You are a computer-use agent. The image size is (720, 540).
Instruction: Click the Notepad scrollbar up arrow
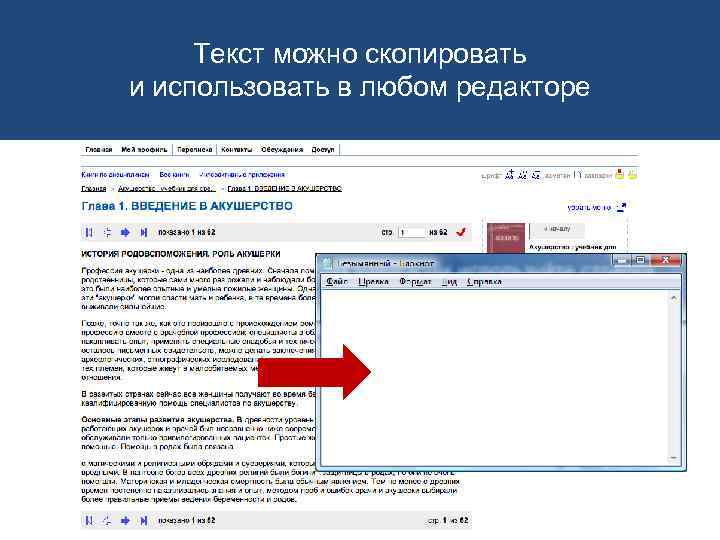click(673, 298)
